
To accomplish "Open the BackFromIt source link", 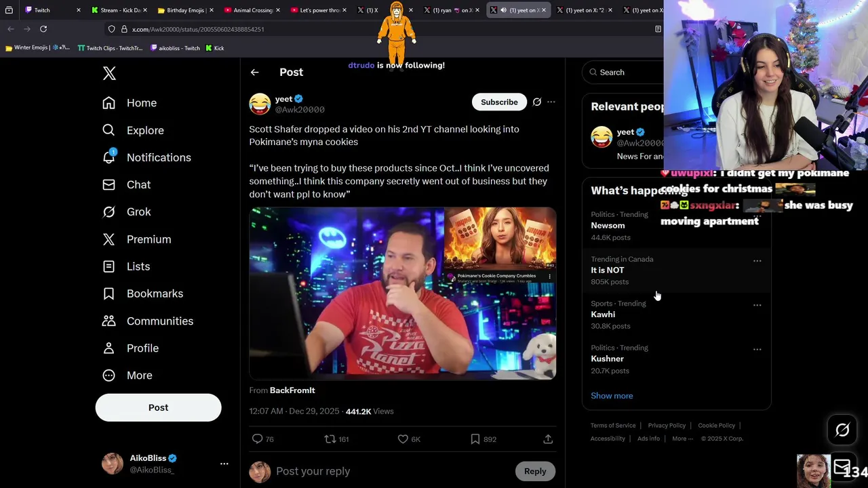I will tap(292, 390).
